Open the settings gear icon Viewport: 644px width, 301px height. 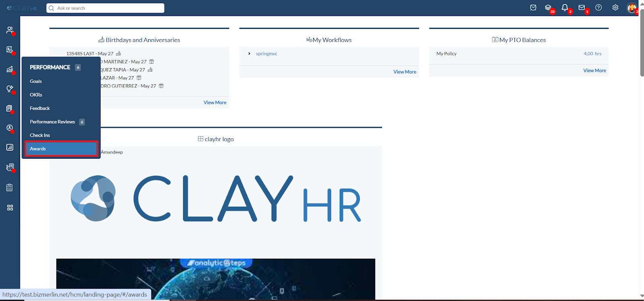point(615,8)
